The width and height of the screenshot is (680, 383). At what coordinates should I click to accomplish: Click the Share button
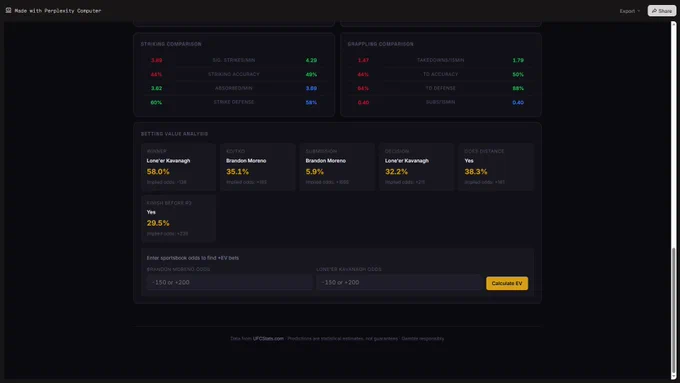(x=661, y=11)
